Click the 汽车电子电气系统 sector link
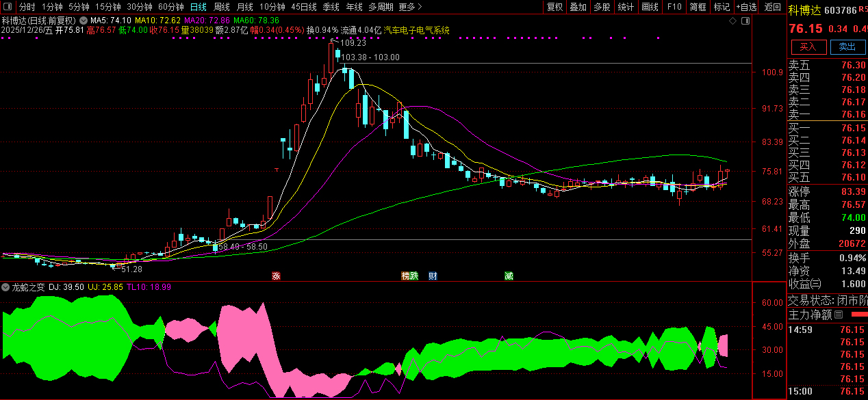868x400 pixels. 417,31
